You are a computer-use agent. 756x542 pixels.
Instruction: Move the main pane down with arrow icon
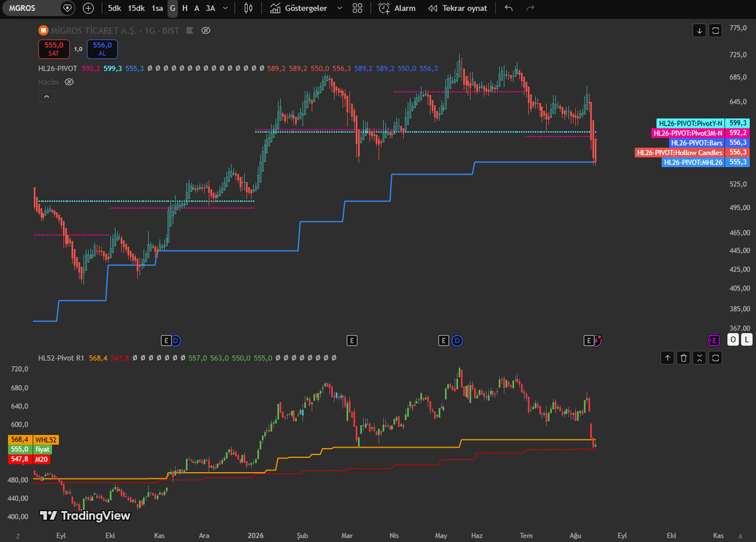[699, 30]
